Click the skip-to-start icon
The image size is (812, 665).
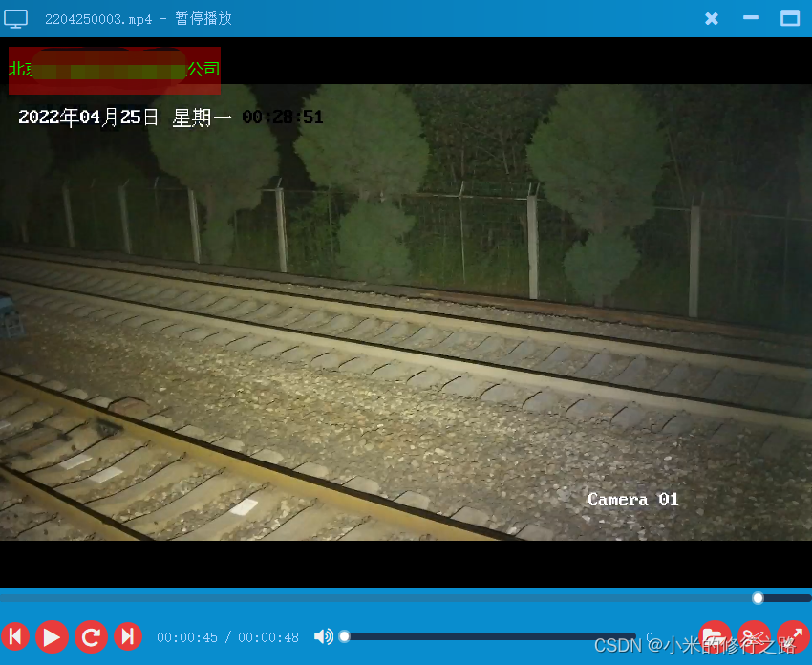pyautogui.click(x=15, y=637)
